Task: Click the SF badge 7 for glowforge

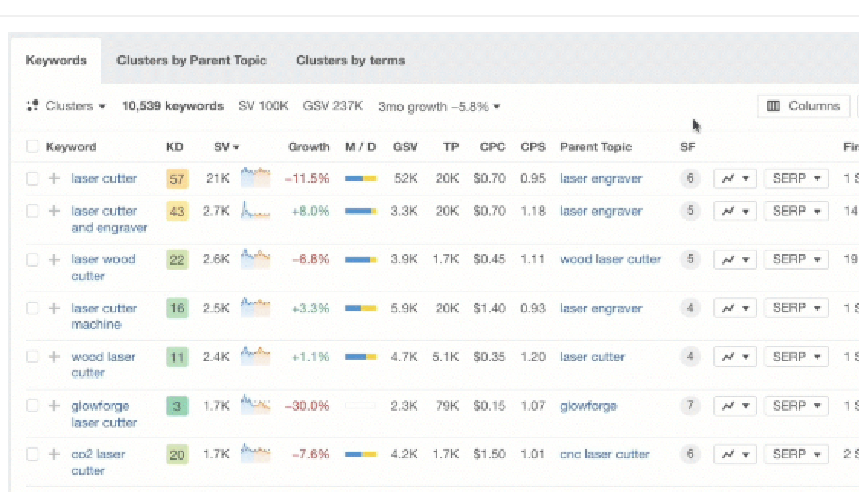Action: point(690,405)
